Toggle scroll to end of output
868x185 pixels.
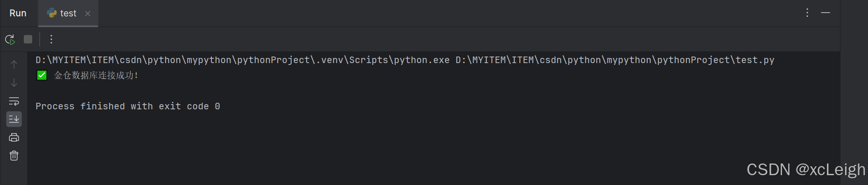(x=14, y=119)
